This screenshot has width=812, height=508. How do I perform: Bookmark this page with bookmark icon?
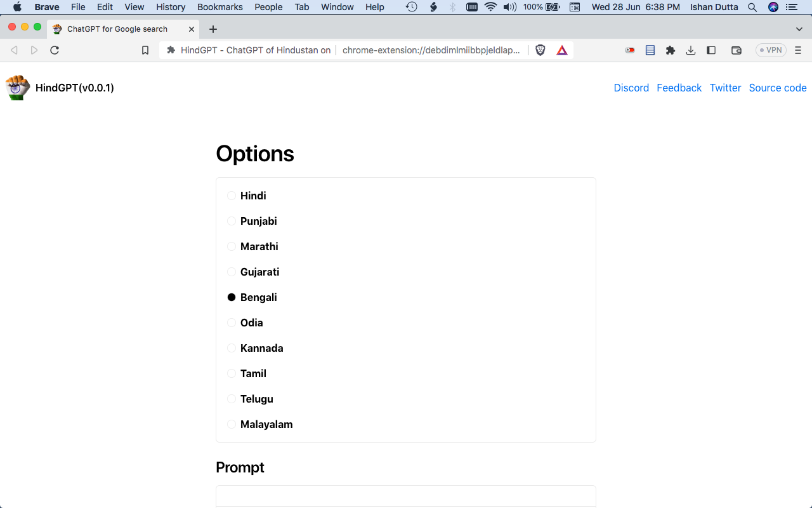pos(145,50)
